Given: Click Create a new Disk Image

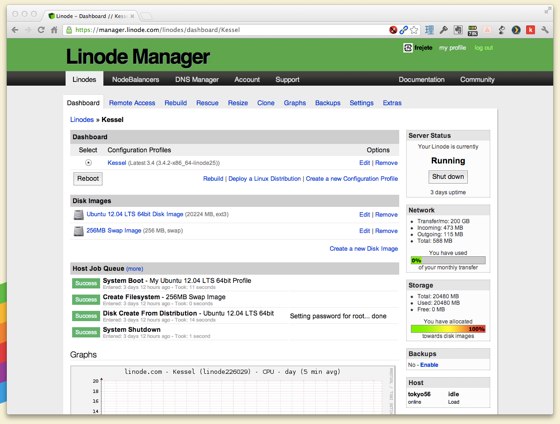Looking at the screenshot, I should tap(364, 249).
